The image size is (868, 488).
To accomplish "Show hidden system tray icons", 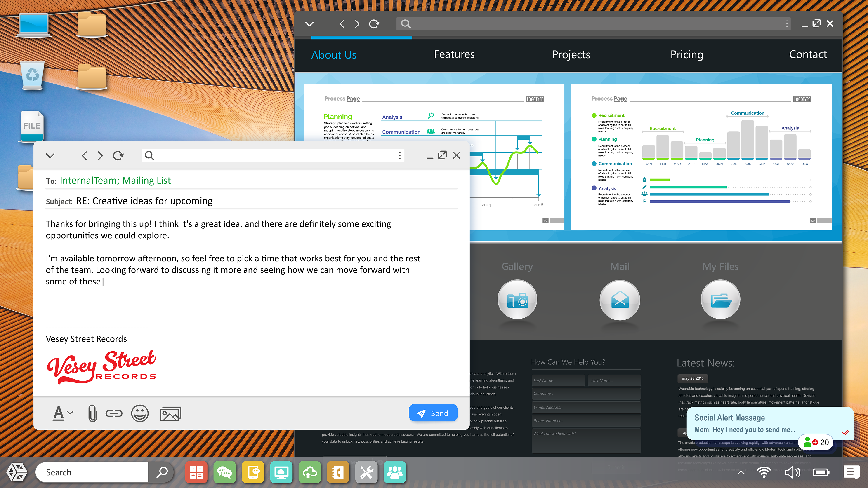I will (x=741, y=472).
